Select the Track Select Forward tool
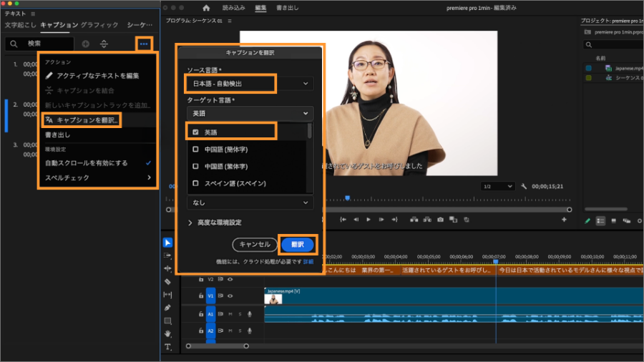Viewport: 644px width, 362px height. [x=167, y=255]
